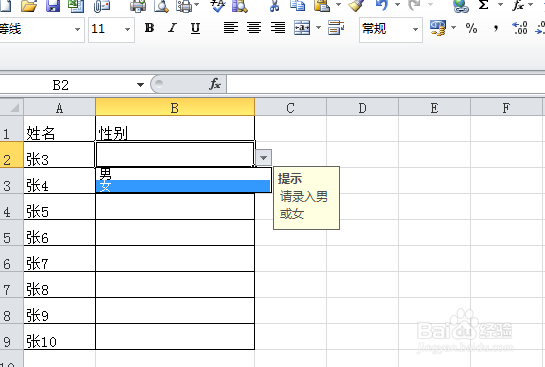This screenshot has height=367, width=545.
Task: Choose 男 from the dropdown list
Action: [183, 174]
